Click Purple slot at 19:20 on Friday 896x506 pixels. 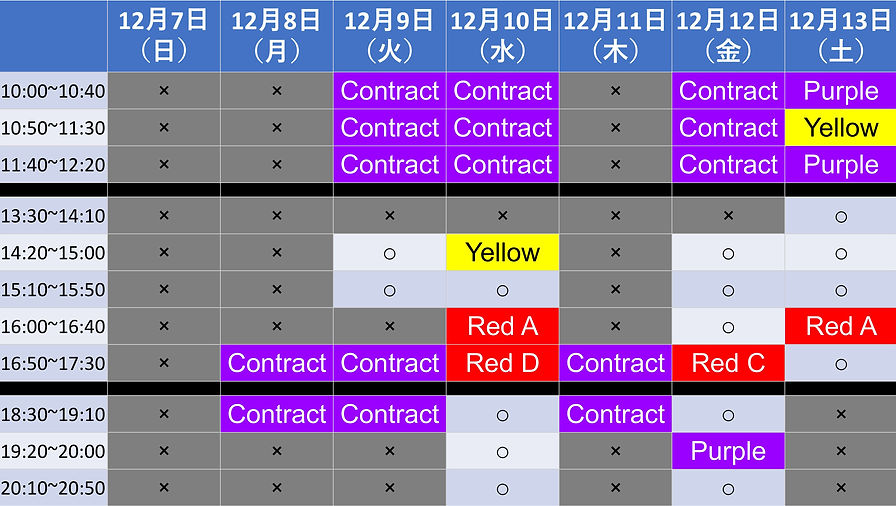click(728, 451)
